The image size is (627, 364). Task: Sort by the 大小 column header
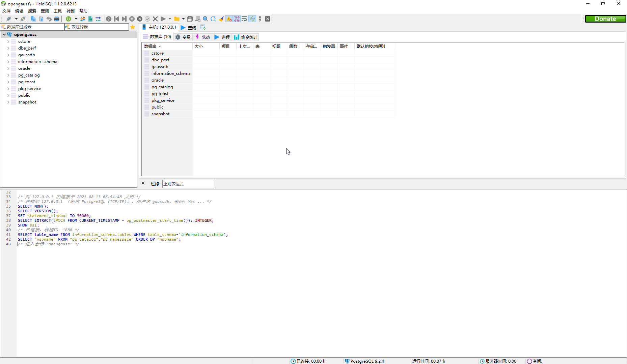[x=206, y=47]
